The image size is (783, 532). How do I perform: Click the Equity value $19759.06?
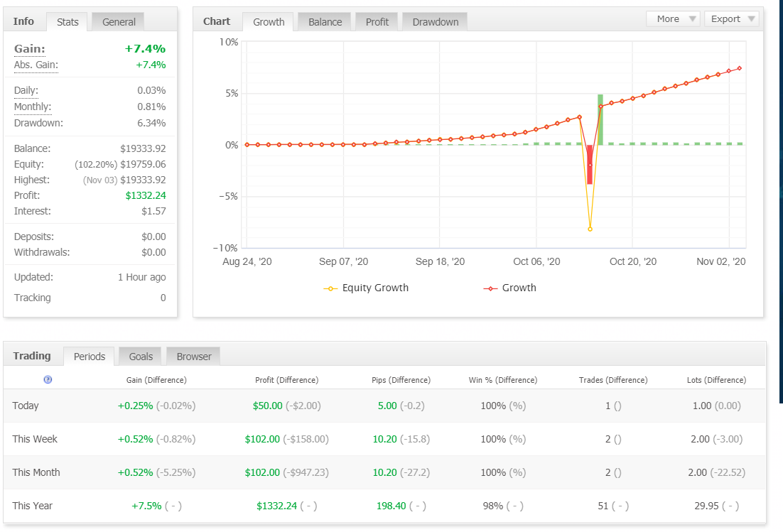[143, 164]
